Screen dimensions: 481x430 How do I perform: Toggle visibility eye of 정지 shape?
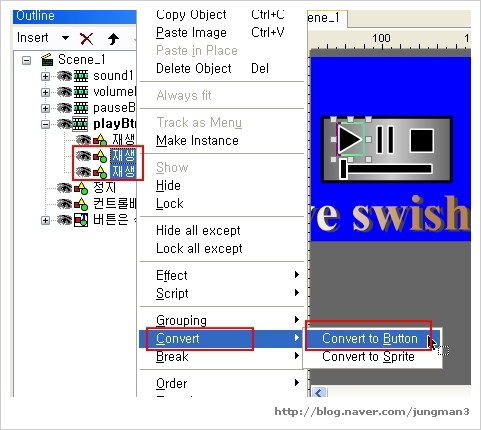point(64,188)
